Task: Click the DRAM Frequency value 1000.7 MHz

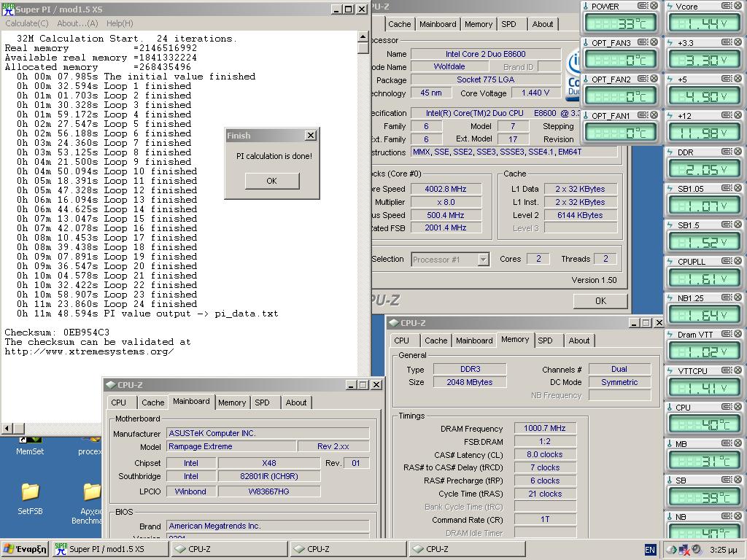Action: 545,428
